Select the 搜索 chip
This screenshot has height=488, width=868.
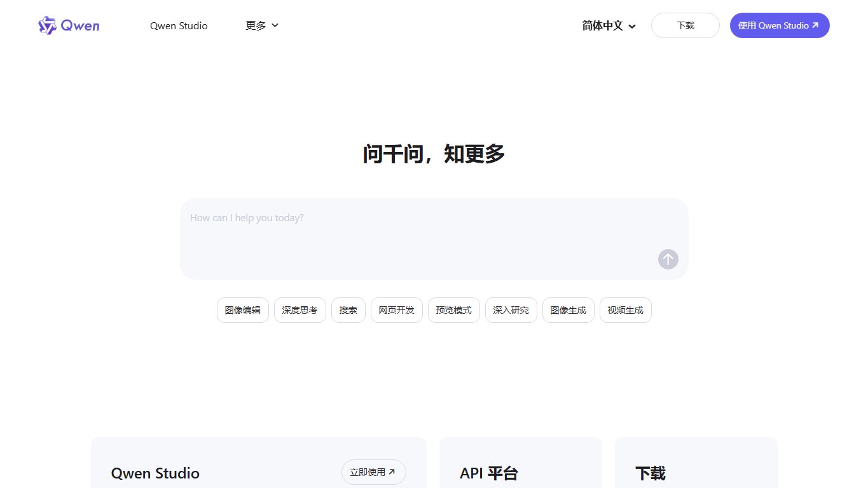(x=348, y=310)
